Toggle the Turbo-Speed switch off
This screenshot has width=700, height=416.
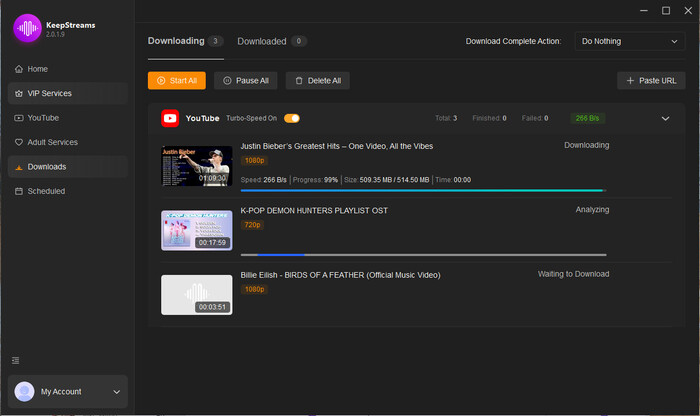pyautogui.click(x=292, y=118)
